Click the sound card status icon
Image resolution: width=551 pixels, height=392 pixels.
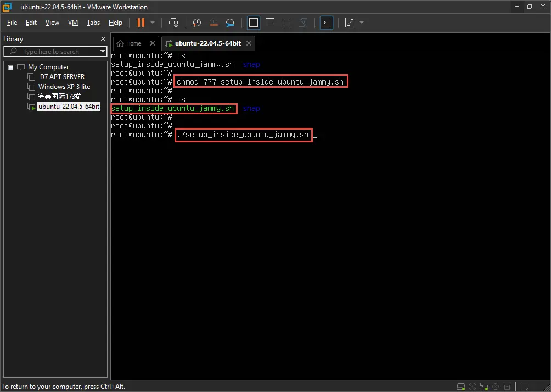pos(496,387)
